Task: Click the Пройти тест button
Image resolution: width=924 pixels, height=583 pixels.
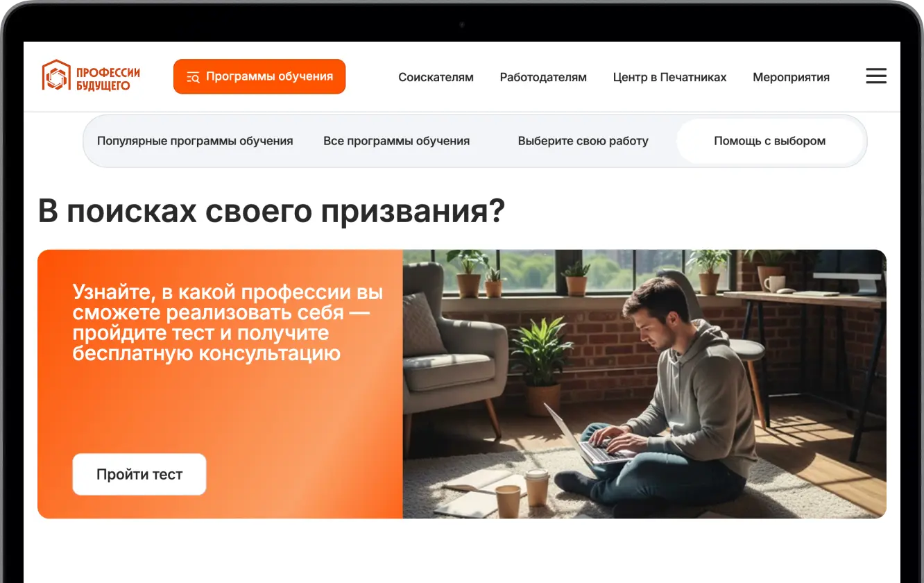Action: tap(139, 474)
